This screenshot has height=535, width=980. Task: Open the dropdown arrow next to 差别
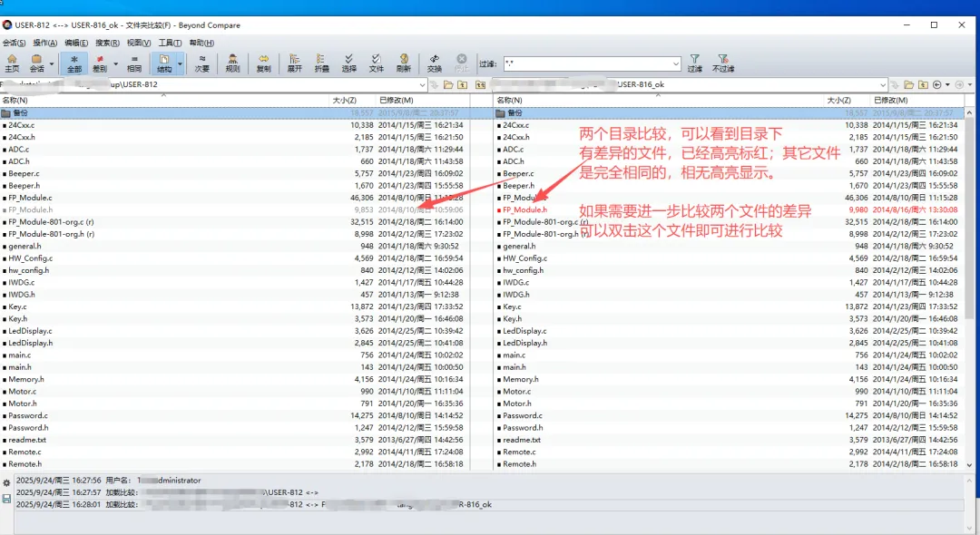(115, 63)
